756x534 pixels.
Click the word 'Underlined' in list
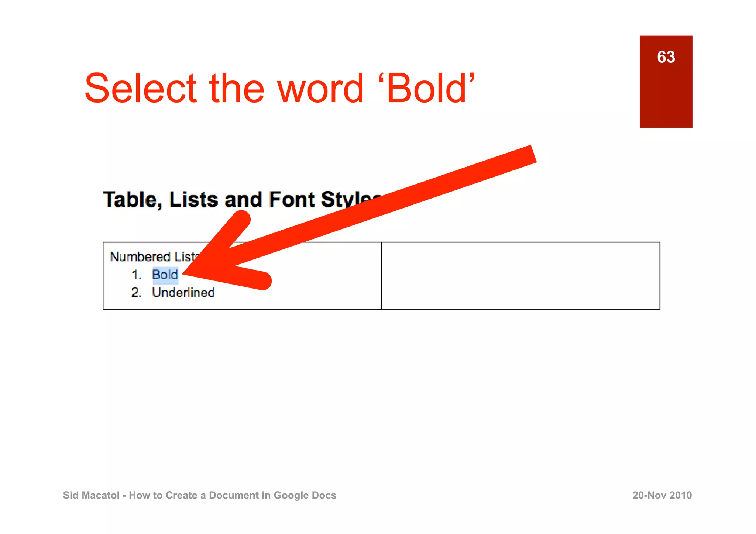(x=183, y=293)
